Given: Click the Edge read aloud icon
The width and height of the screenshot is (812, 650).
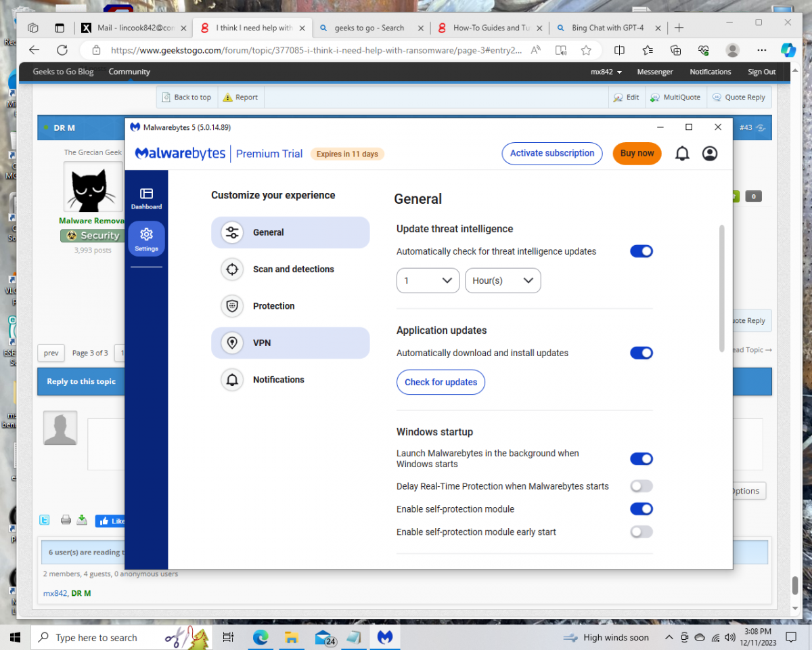Looking at the screenshot, I should tap(536, 50).
